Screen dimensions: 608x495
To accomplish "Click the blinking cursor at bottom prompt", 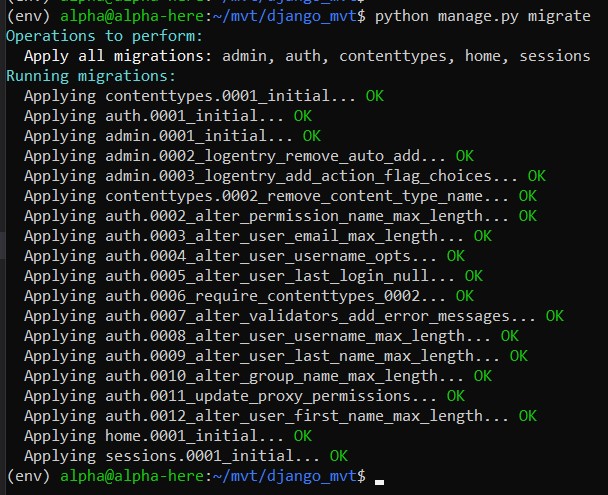I will [x=379, y=481].
